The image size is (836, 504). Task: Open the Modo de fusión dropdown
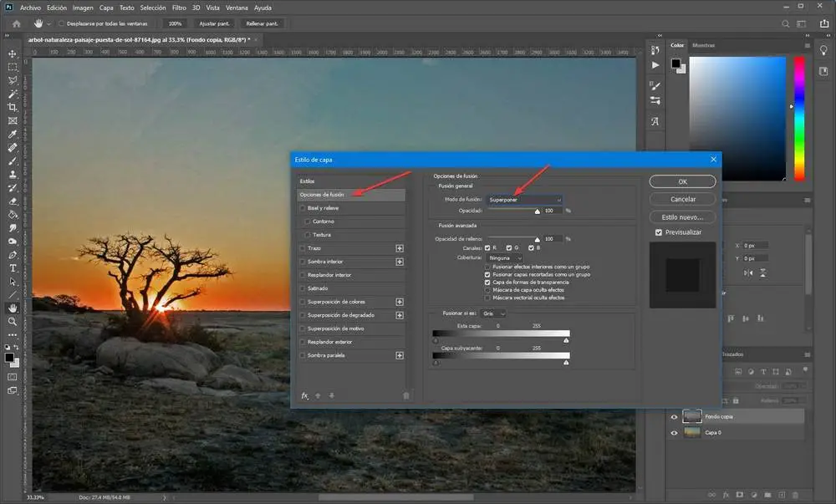pos(525,200)
